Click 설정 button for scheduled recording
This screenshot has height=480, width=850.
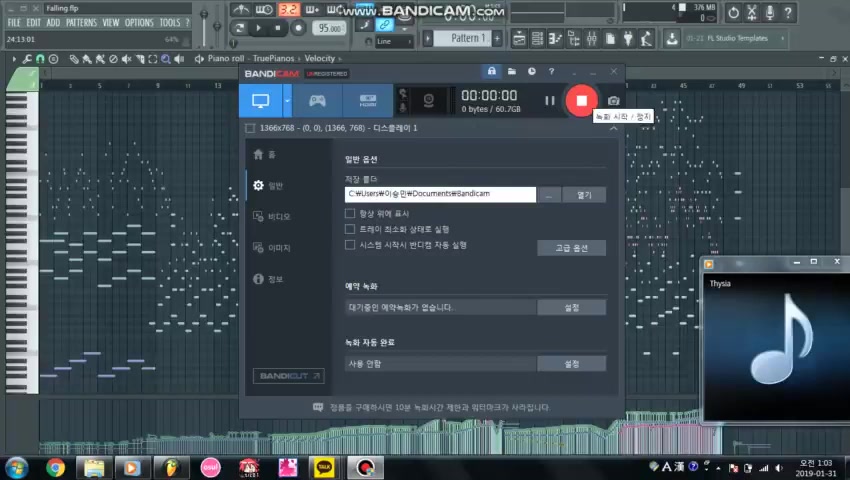[571, 308]
